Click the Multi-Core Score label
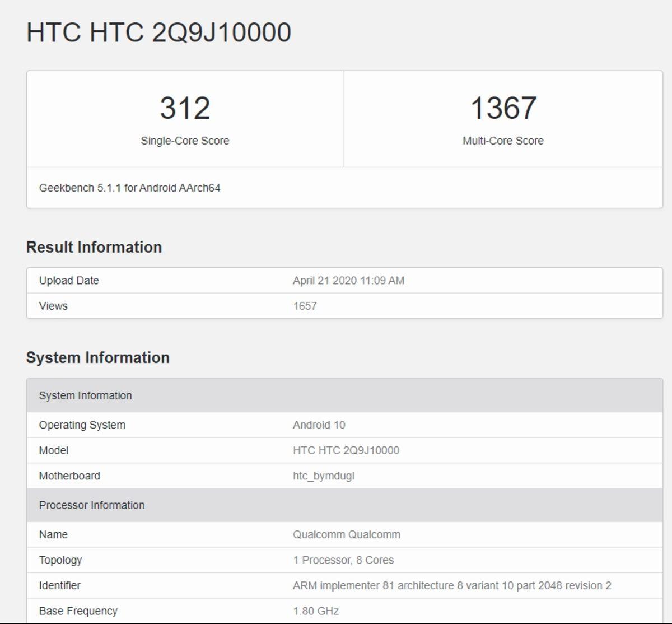Image resolution: width=672 pixels, height=624 pixels. tap(502, 141)
